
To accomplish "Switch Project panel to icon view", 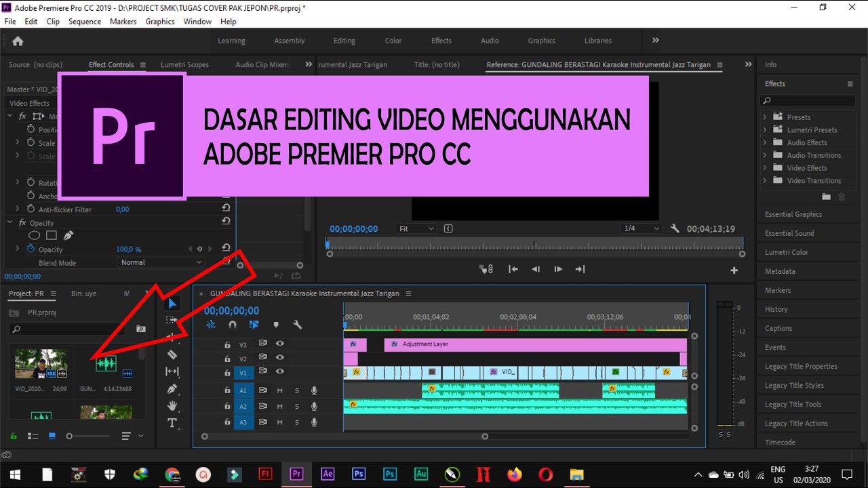I will click(x=52, y=436).
